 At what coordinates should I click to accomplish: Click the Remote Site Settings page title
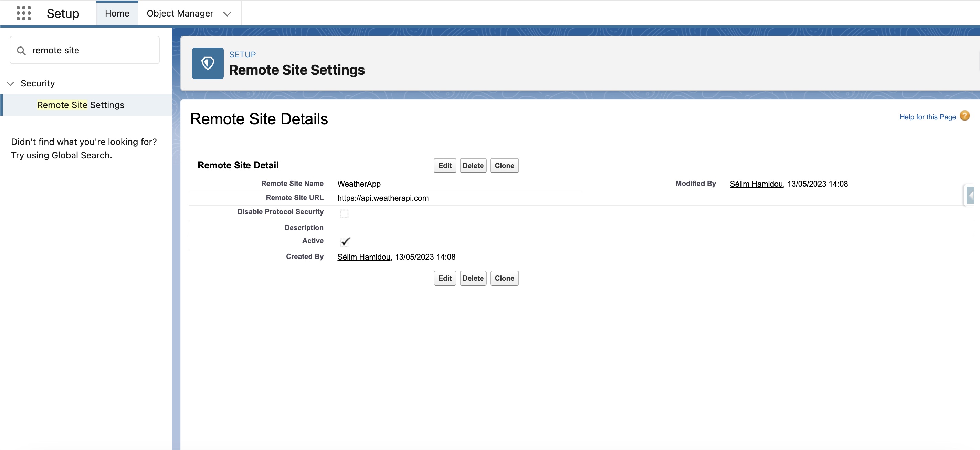[x=297, y=70]
